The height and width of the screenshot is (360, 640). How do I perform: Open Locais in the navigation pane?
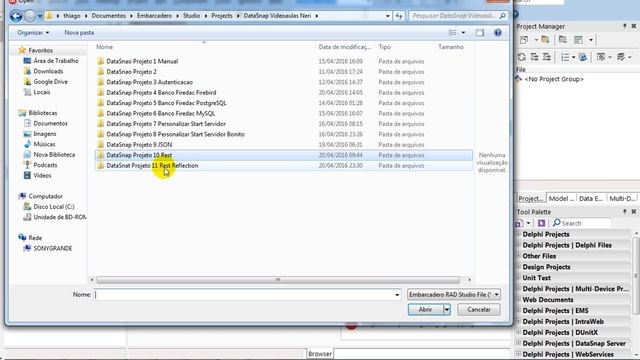pyautogui.click(x=42, y=92)
